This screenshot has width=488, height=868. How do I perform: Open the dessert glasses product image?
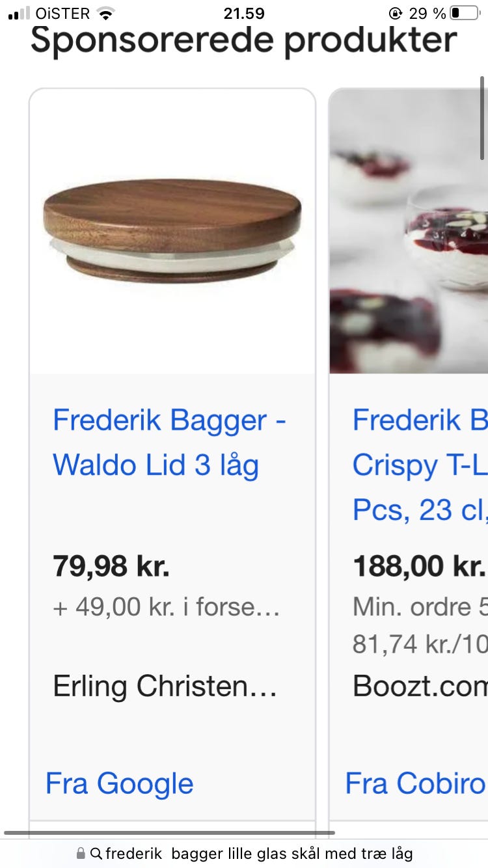pos(409,231)
